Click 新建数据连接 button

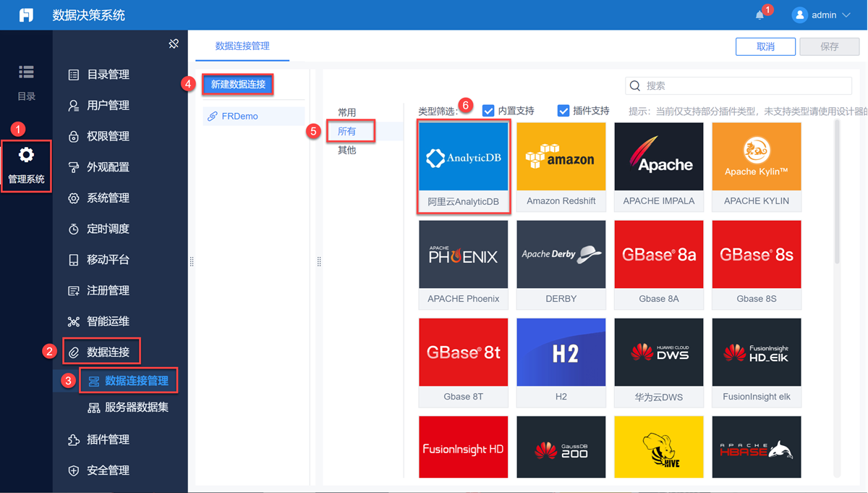click(x=238, y=85)
